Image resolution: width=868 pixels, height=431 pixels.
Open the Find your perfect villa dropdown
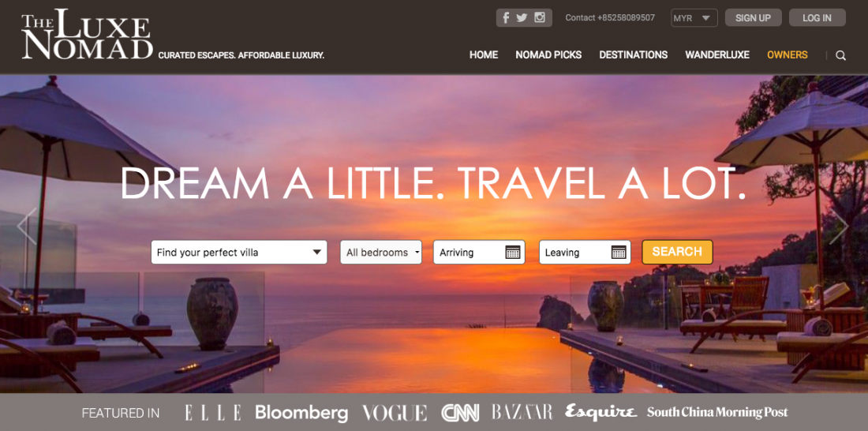[239, 252]
